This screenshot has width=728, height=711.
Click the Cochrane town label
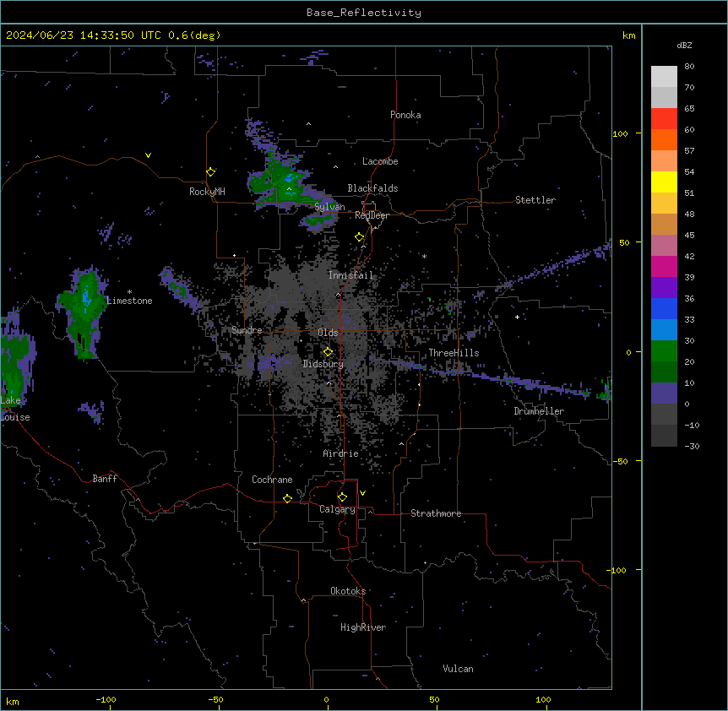pyautogui.click(x=272, y=480)
